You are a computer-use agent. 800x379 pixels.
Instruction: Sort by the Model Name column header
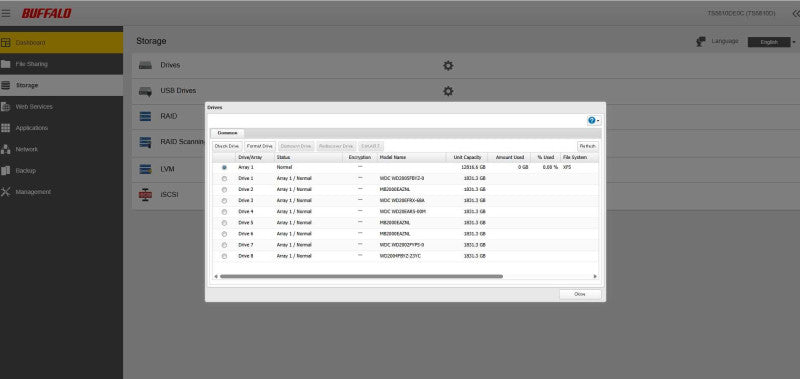(x=412, y=158)
